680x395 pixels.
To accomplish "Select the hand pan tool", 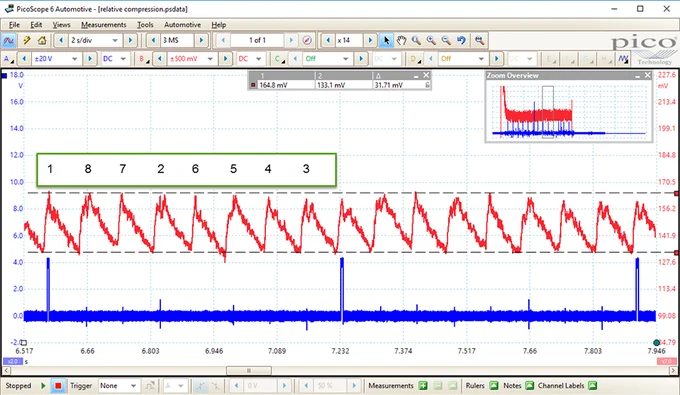I will [402, 40].
